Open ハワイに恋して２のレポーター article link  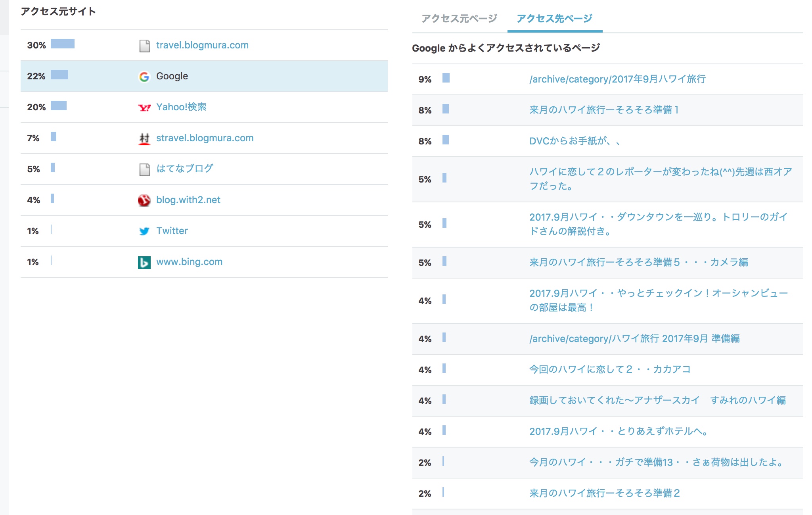tap(661, 179)
